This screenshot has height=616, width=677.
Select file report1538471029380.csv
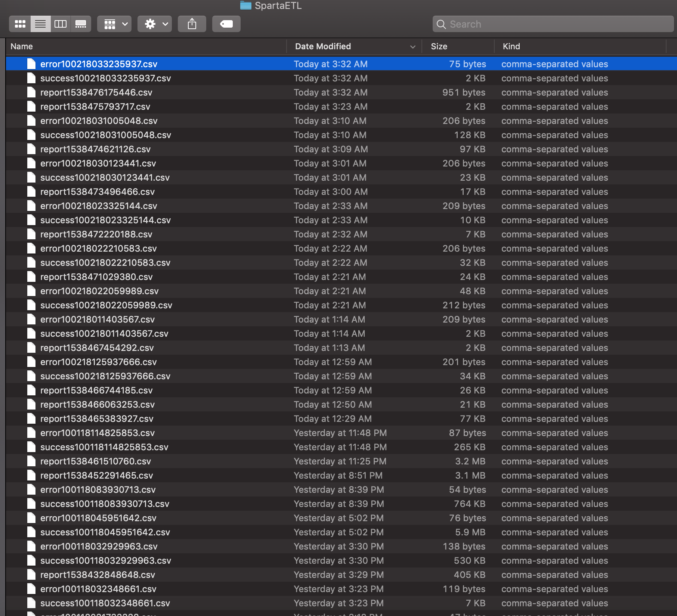[x=341, y=277]
